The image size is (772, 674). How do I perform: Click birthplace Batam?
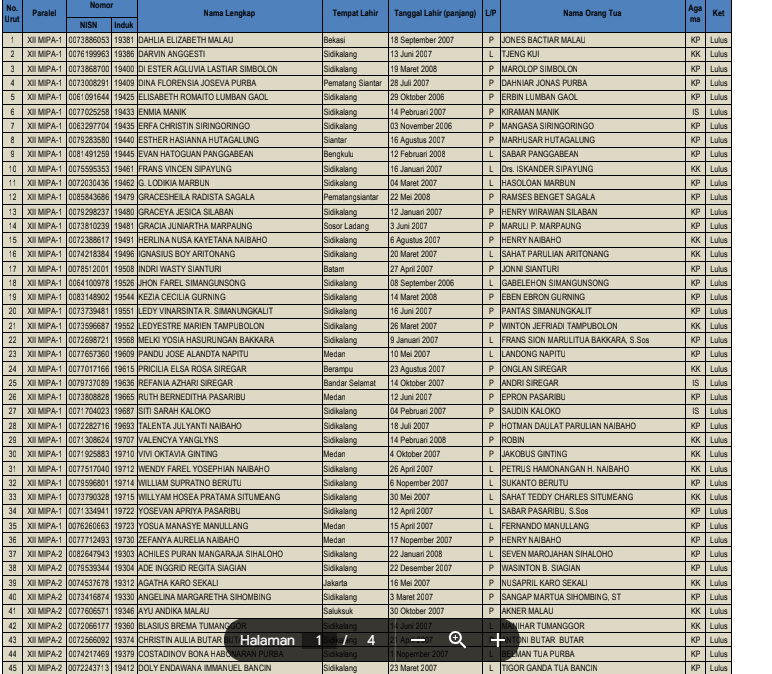tap(334, 269)
